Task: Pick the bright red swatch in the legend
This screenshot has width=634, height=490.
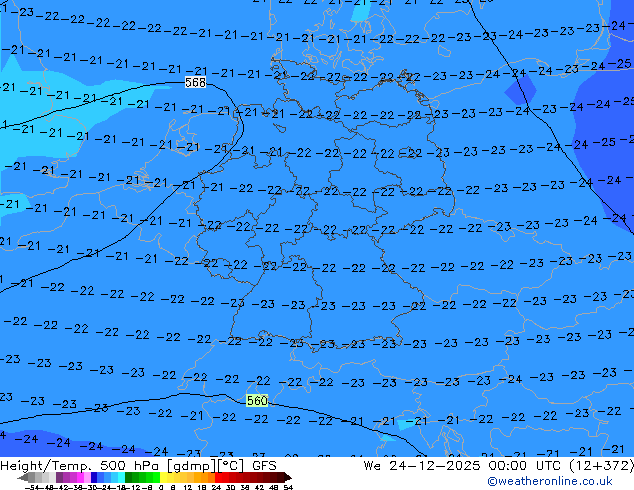Action: 218,478
